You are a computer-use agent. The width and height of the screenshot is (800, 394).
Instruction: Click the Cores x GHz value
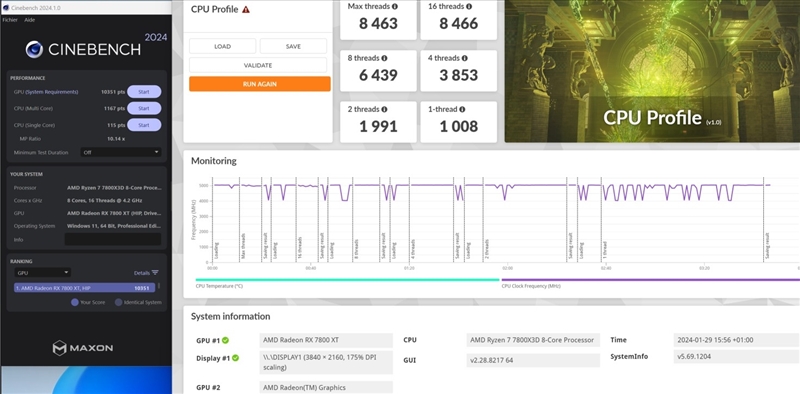point(105,201)
